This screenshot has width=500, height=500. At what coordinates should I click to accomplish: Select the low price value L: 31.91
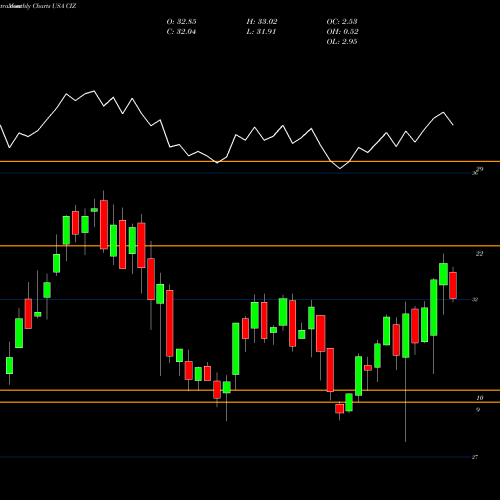[261, 32]
